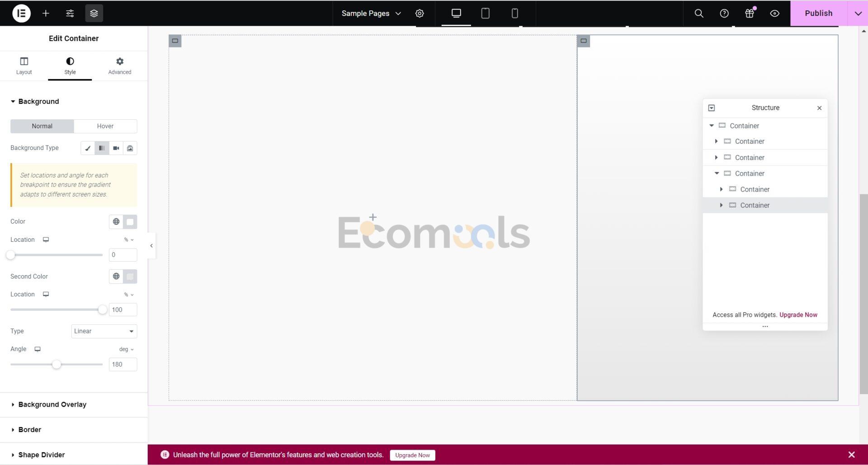The width and height of the screenshot is (868, 465).
Task: Collapse the third child Container in Structure
Action: point(717,174)
